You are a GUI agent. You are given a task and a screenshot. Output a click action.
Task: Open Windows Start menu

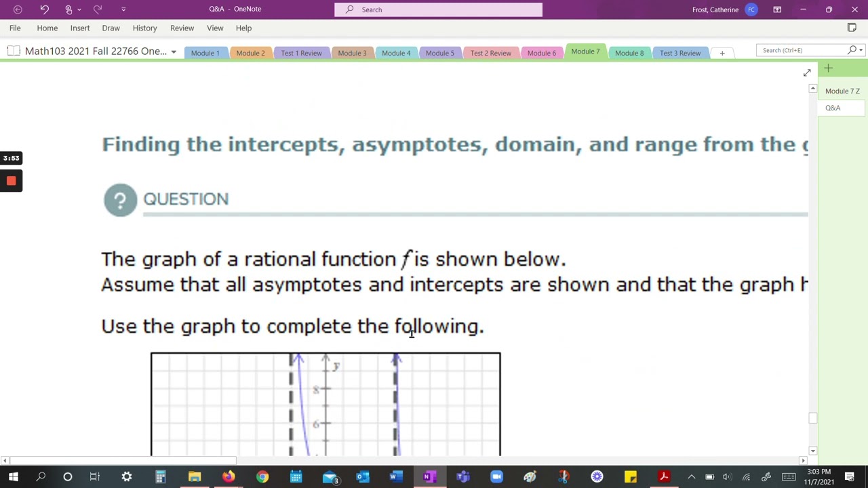click(x=14, y=477)
